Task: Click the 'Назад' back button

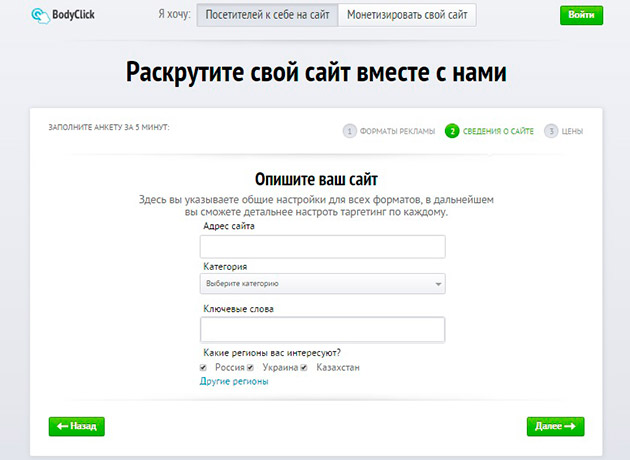Action: tap(77, 426)
